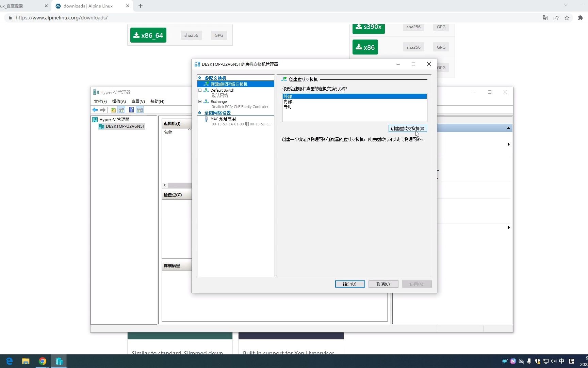Viewport: 588px width, 368px height.
Task: Open GPG link in the s390x row
Action: pos(441,27)
